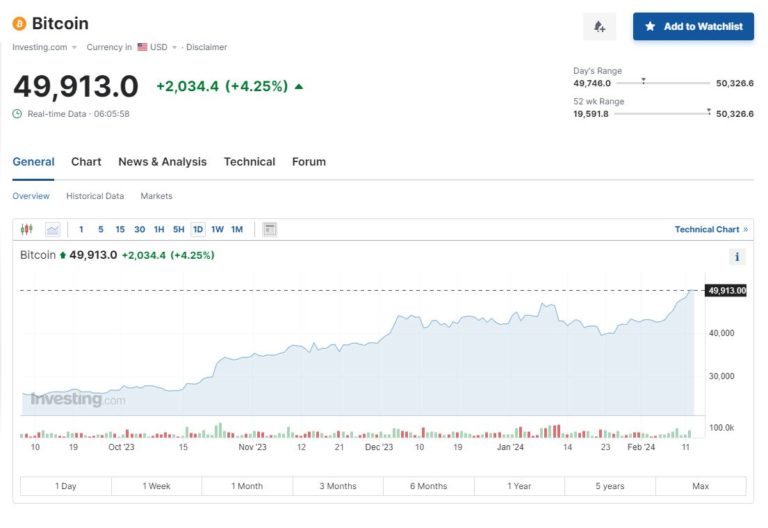Open the chart calendar date picker icon

(269, 229)
